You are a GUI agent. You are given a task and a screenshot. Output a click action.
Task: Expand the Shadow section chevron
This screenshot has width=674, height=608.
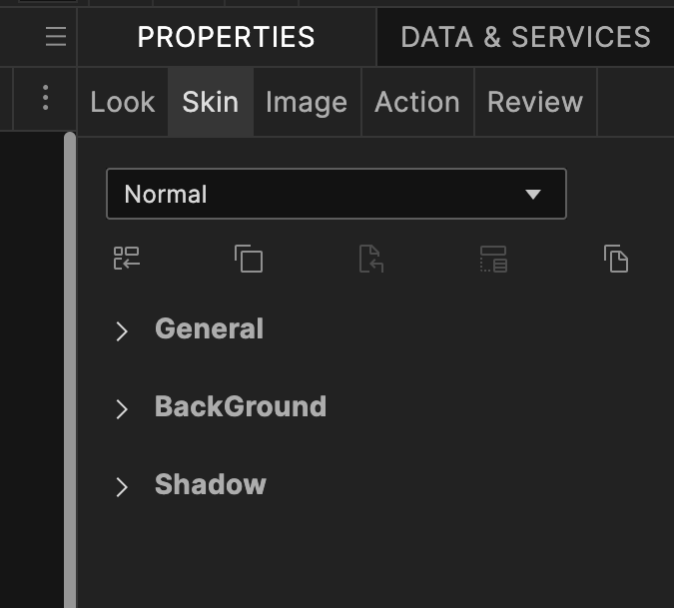click(x=122, y=486)
